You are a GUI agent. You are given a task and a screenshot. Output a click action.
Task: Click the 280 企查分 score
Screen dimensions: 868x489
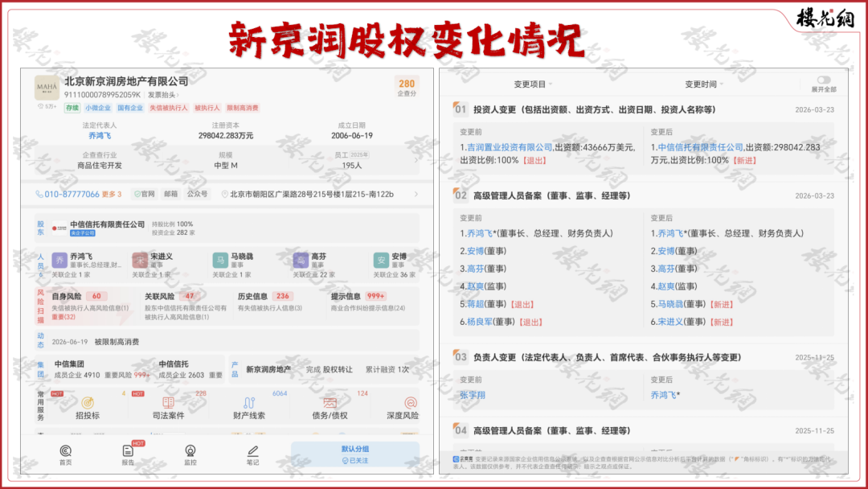pyautogui.click(x=407, y=88)
